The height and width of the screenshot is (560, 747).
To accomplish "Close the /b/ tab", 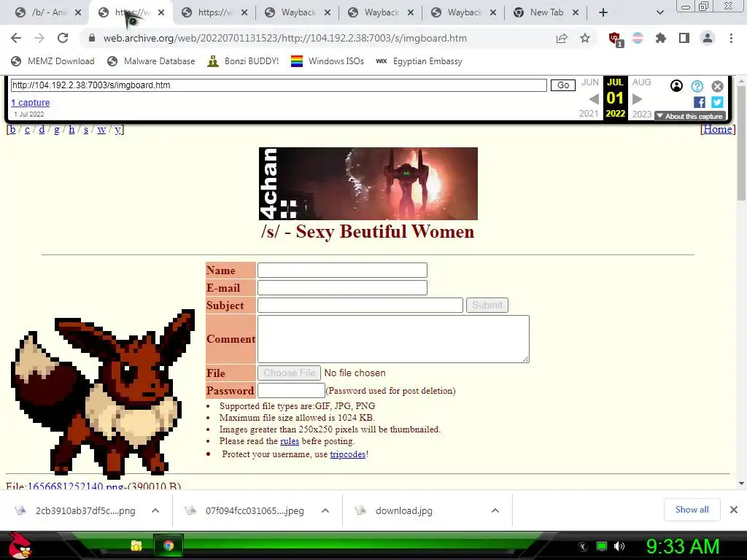I will 78,12.
